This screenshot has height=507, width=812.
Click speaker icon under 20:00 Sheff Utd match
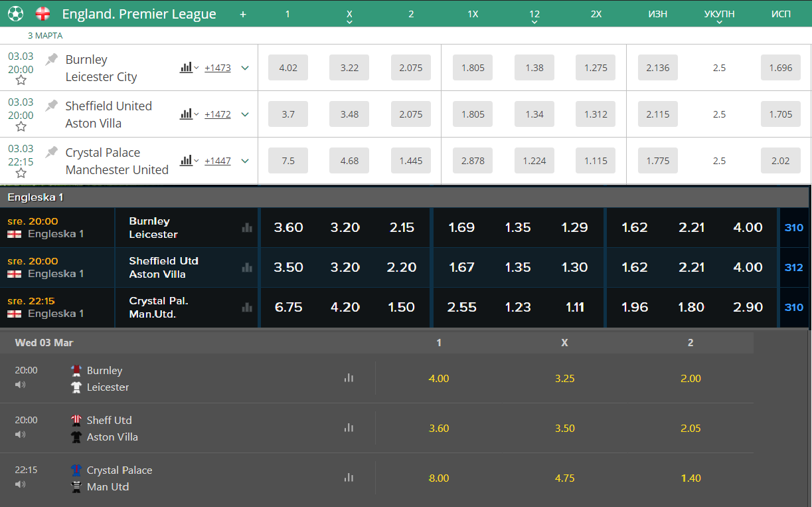pos(20,434)
